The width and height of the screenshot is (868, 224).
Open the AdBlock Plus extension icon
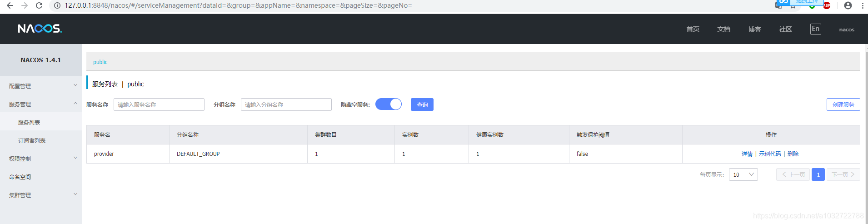pyautogui.click(x=827, y=5)
